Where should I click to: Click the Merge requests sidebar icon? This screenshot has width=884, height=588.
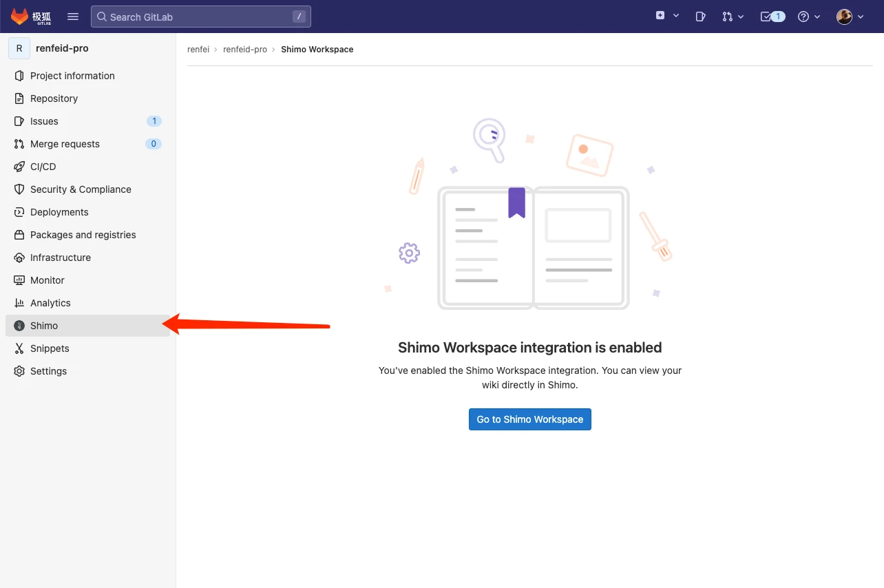(x=19, y=144)
